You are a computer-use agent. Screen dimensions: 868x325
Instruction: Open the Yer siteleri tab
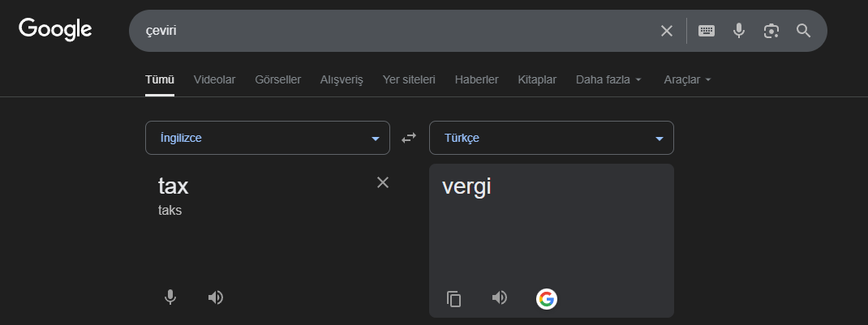pos(409,79)
